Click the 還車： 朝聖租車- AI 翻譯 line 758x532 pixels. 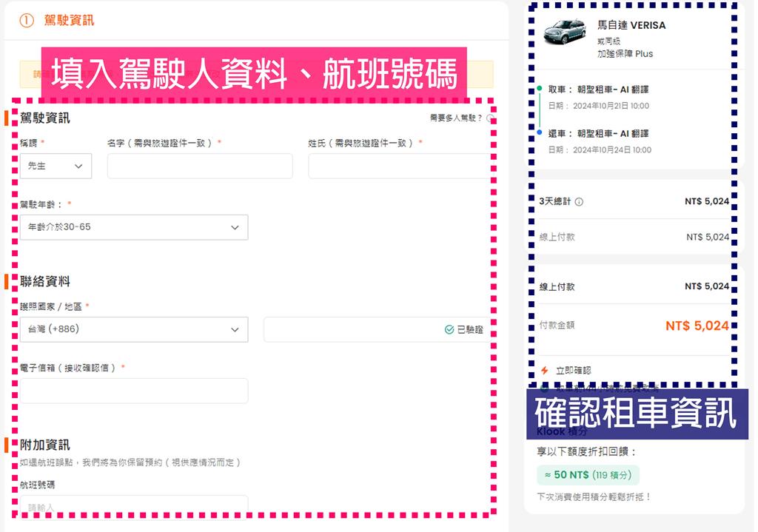[598, 133]
